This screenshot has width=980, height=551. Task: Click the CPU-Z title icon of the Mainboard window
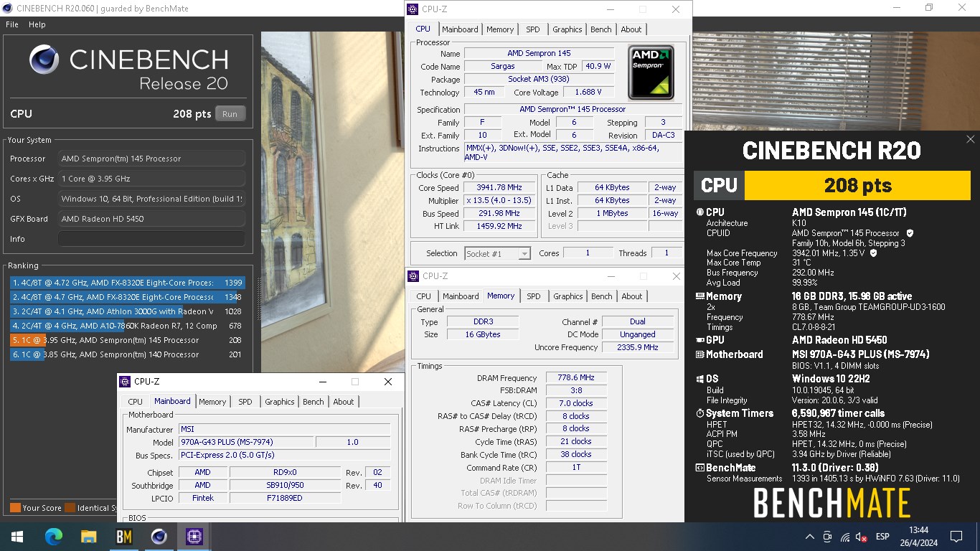126,382
